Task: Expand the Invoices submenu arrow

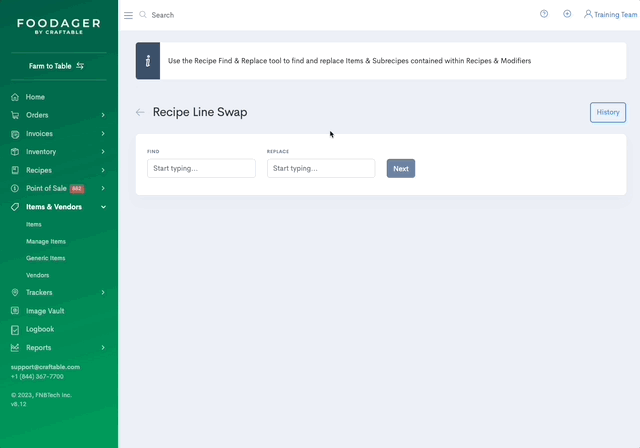Action: (103, 134)
